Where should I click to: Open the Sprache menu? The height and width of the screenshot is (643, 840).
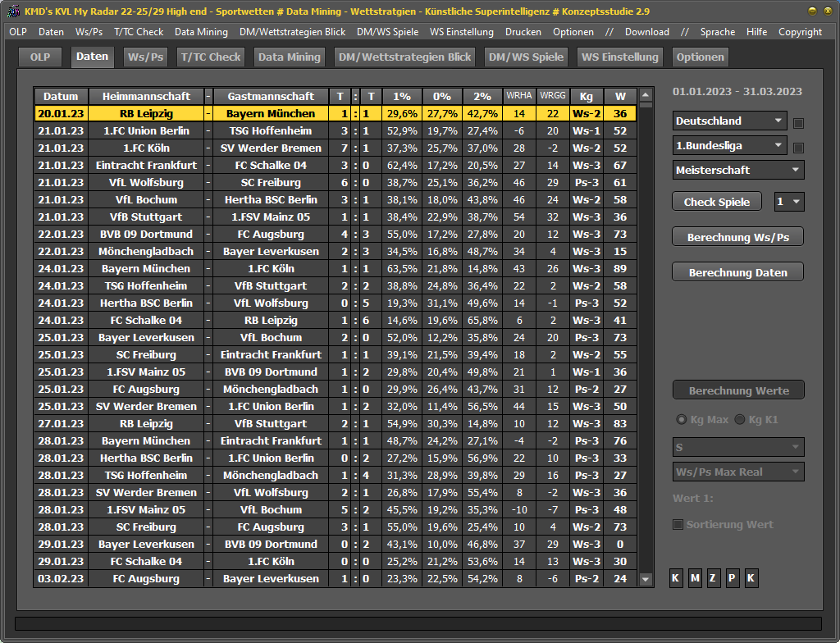coord(717,32)
